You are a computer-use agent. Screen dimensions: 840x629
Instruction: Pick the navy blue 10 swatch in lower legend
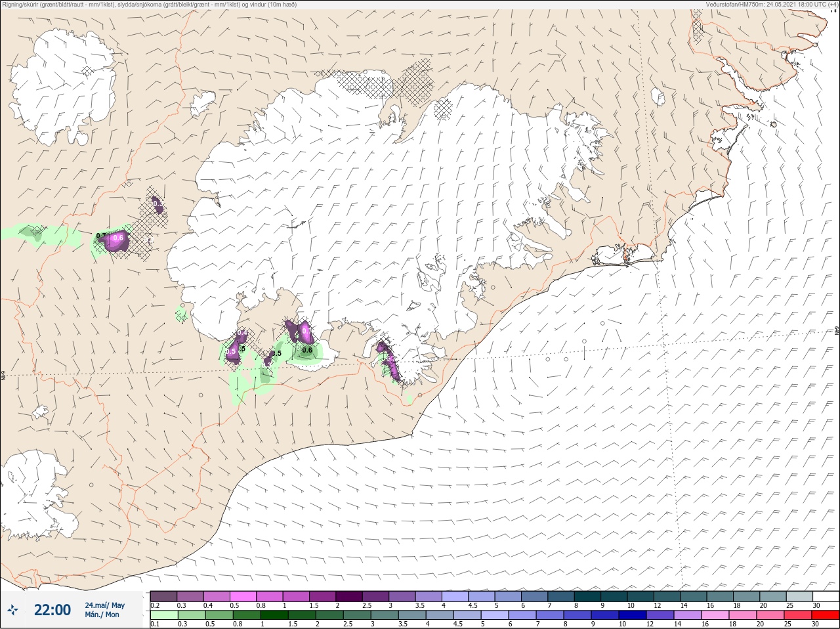click(x=631, y=615)
